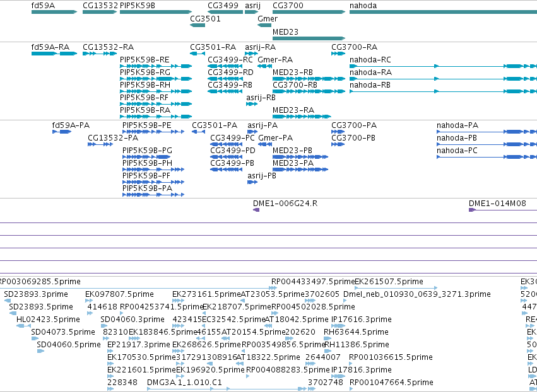Click protein fd59A-PA

click(62, 132)
